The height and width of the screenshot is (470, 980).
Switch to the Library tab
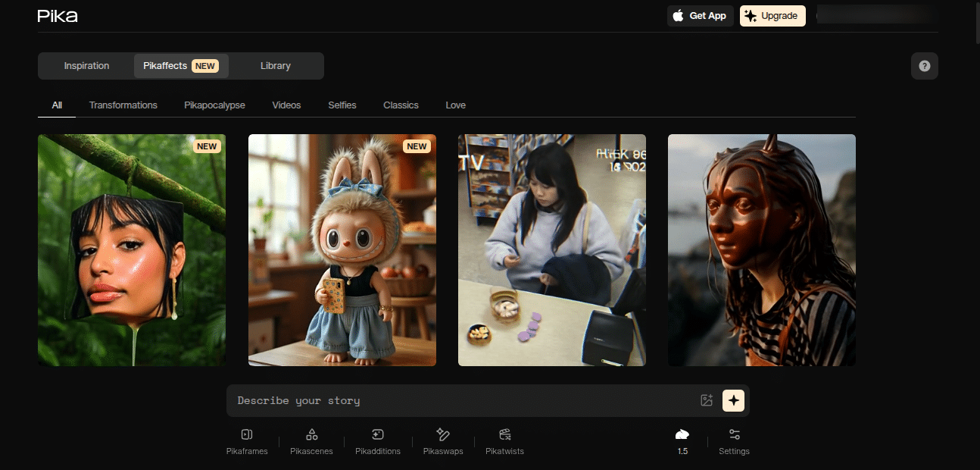(275, 66)
